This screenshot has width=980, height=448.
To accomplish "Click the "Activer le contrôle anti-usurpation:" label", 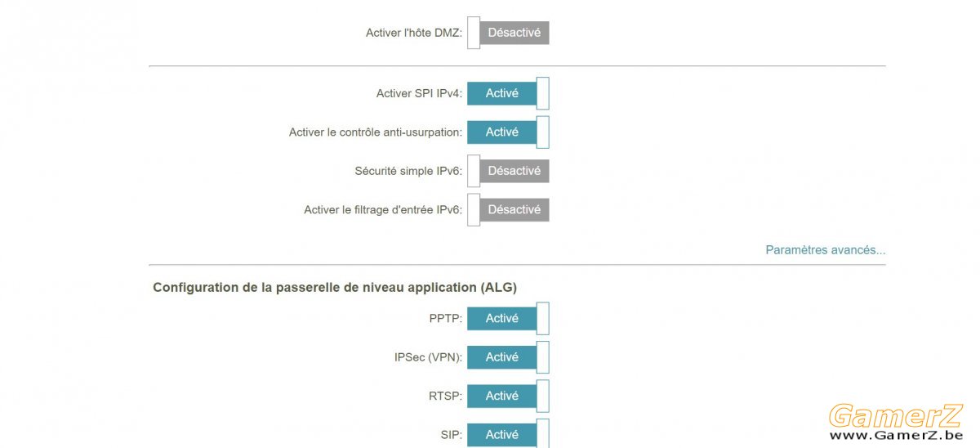I will [376, 132].
